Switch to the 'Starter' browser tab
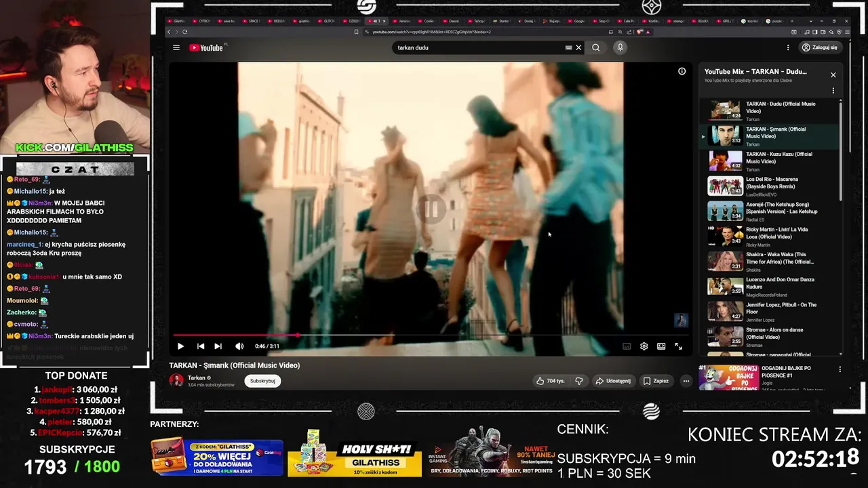This screenshot has width=868, height=488. tap(503, 21)
